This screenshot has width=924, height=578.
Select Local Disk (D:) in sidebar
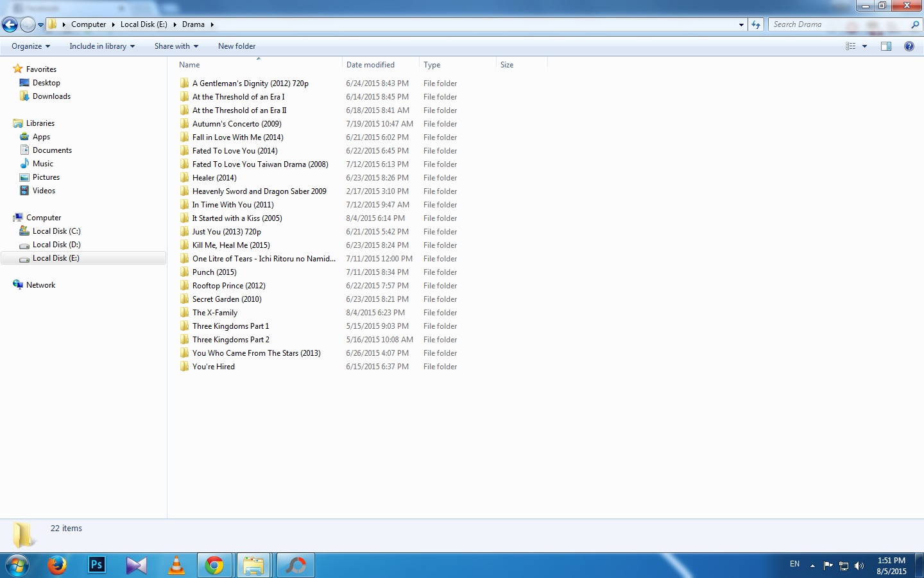click(56, 245)
